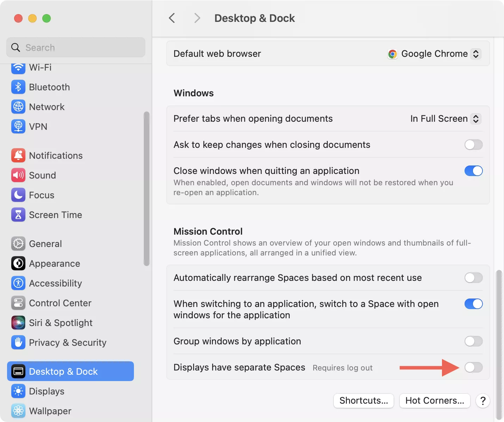The width and height of the screenshot is (504, 422).
Task: Open Control Center settings label
Action: pyautogui.click(x=60, y=303)
